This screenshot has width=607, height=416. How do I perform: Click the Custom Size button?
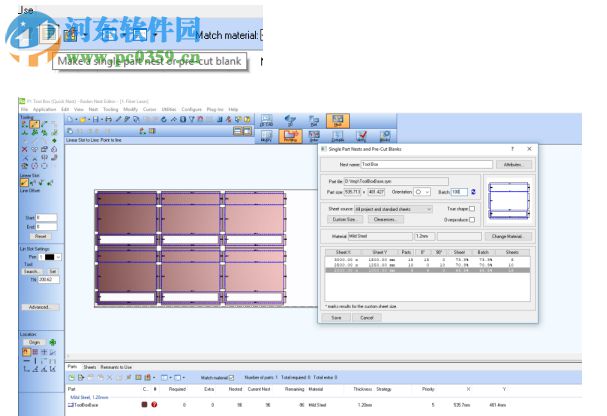345,219
